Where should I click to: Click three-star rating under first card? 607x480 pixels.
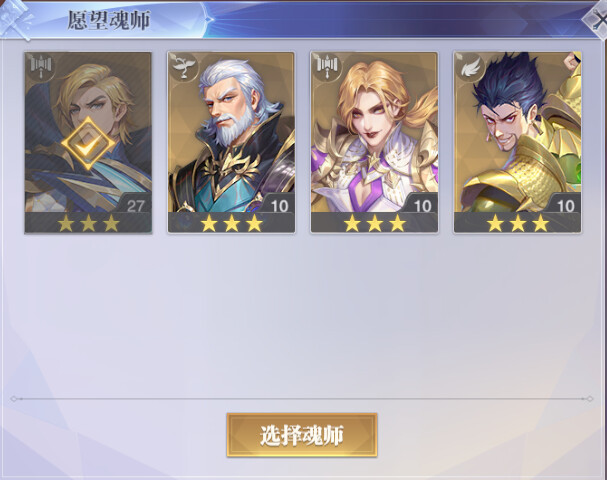coord(88,223)
